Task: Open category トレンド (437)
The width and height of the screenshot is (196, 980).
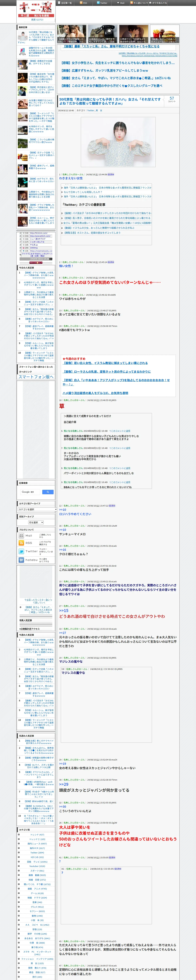Action: click(x=37, y=835)
